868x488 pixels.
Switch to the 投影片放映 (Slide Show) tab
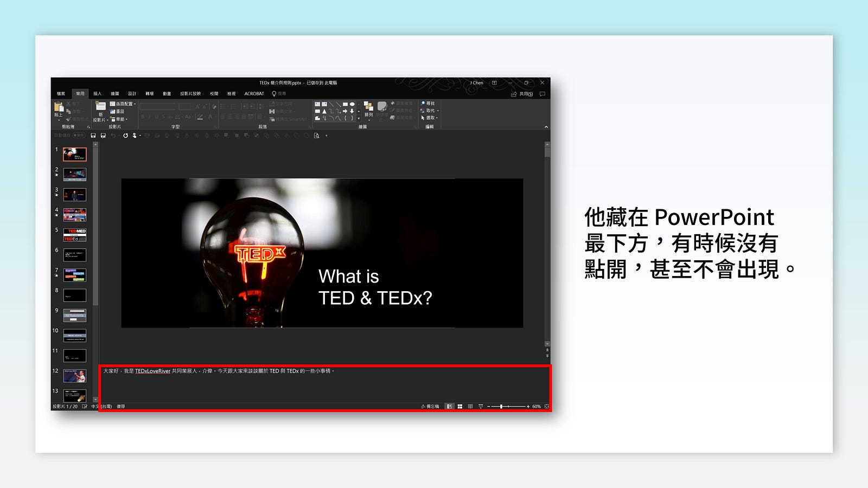click(190, 94)
